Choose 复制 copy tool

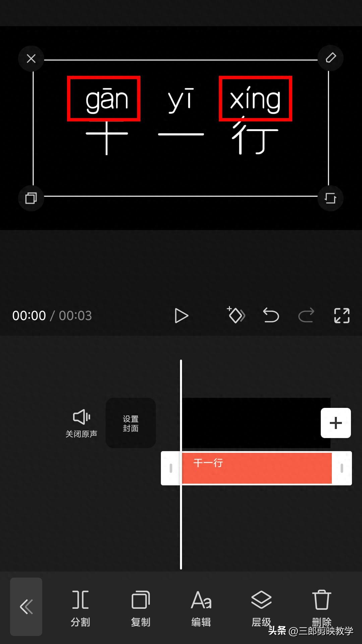(141, 608)
